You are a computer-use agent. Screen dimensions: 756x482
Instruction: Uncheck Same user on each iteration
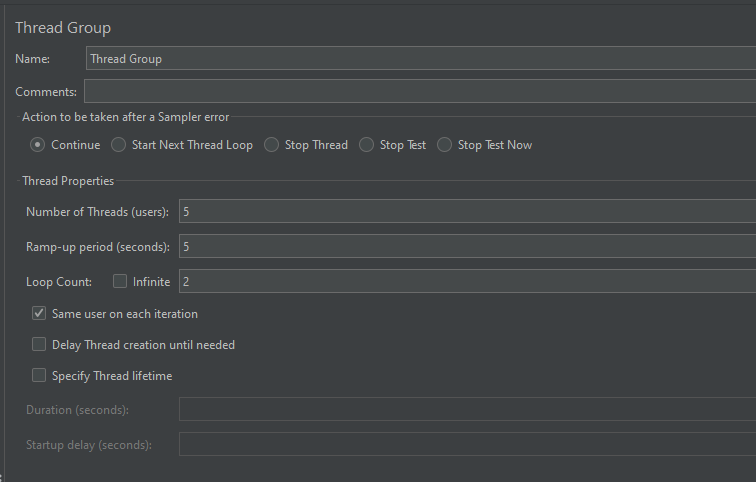pos(39,313)
